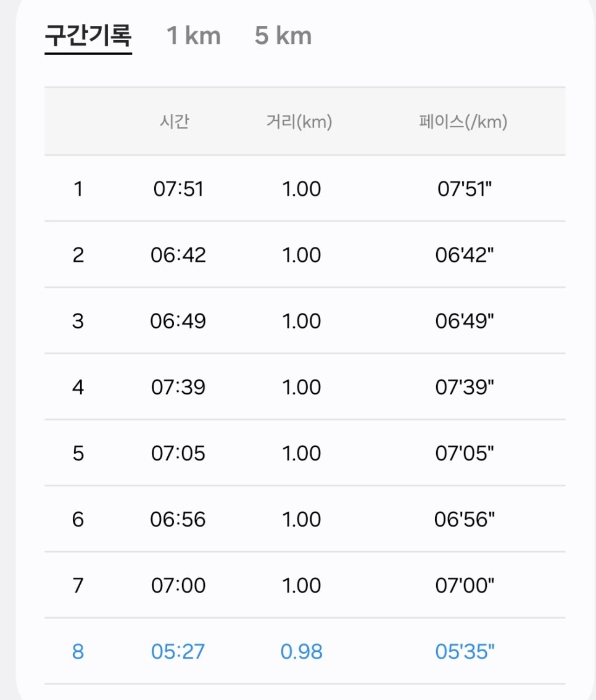Click the 시간 column header

click(175, 122)
